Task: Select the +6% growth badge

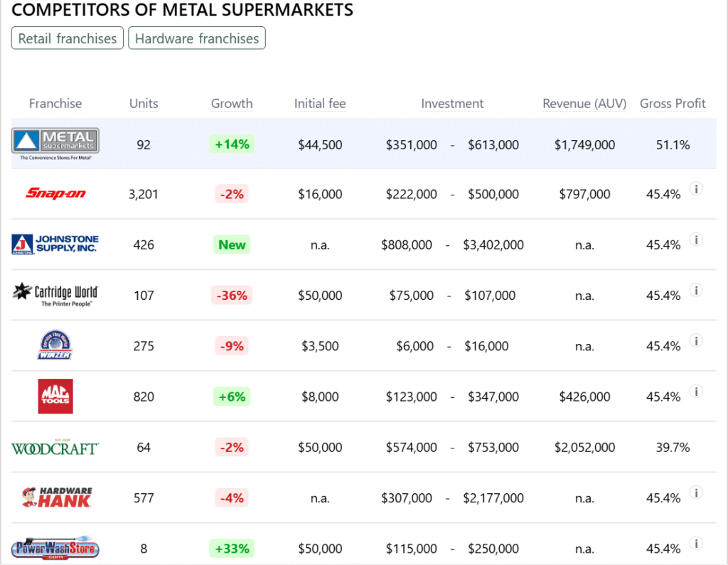Action: point(232,397)
